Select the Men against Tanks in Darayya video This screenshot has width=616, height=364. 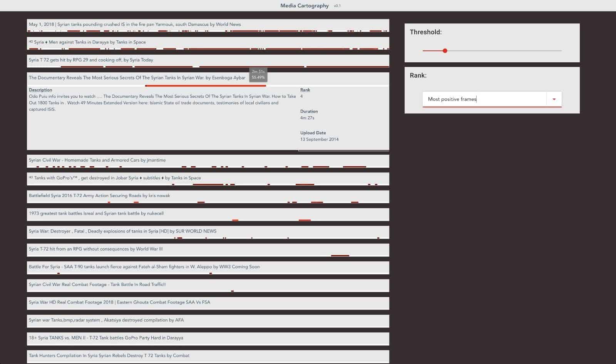coord(88,42)
